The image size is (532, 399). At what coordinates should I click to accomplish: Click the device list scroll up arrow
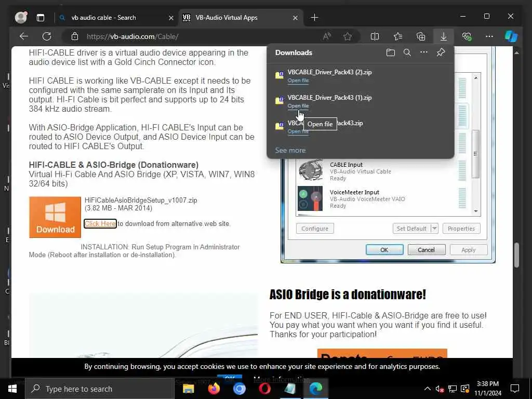click(x=476, y=78)
